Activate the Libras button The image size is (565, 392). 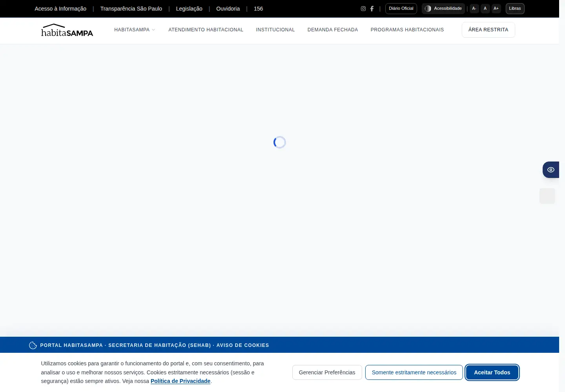pos(515,9)
